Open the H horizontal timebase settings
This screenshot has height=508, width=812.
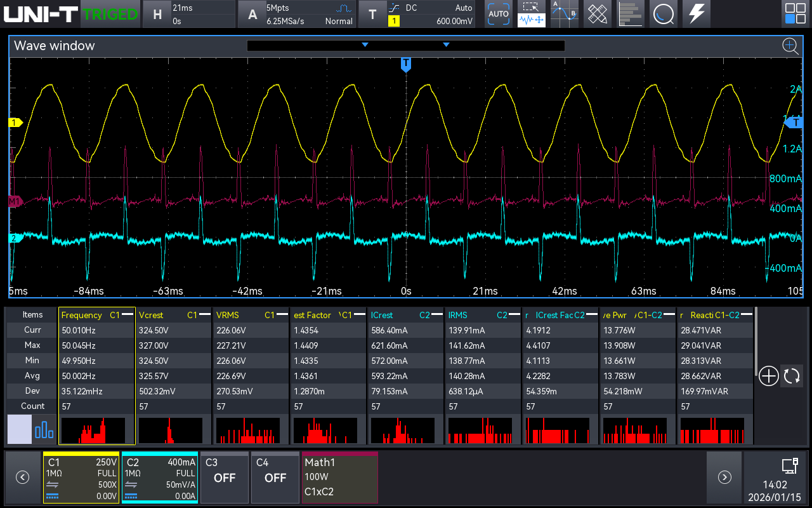point(188,14)
